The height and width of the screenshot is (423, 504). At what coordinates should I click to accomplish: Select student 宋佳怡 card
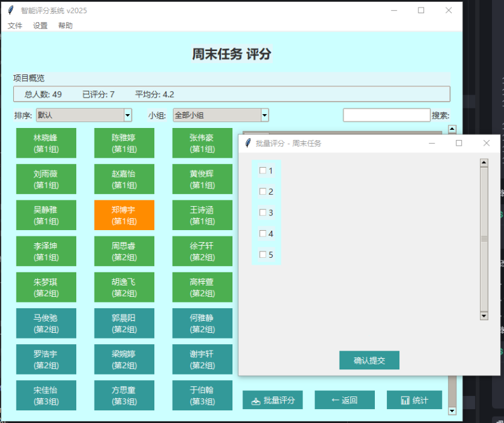coord(46,395)
